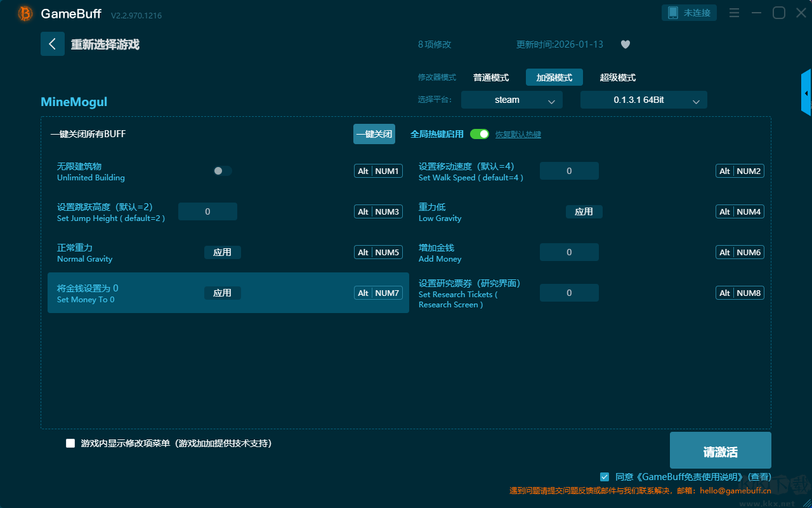Open the hamburger menu in title bar
The width and height of the screenshot is (812, 508).
[x=734, y=13]
